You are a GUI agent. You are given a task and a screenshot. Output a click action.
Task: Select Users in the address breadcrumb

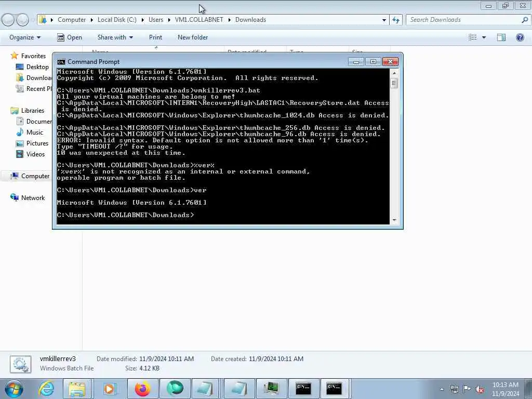click(x=156, y=20)
